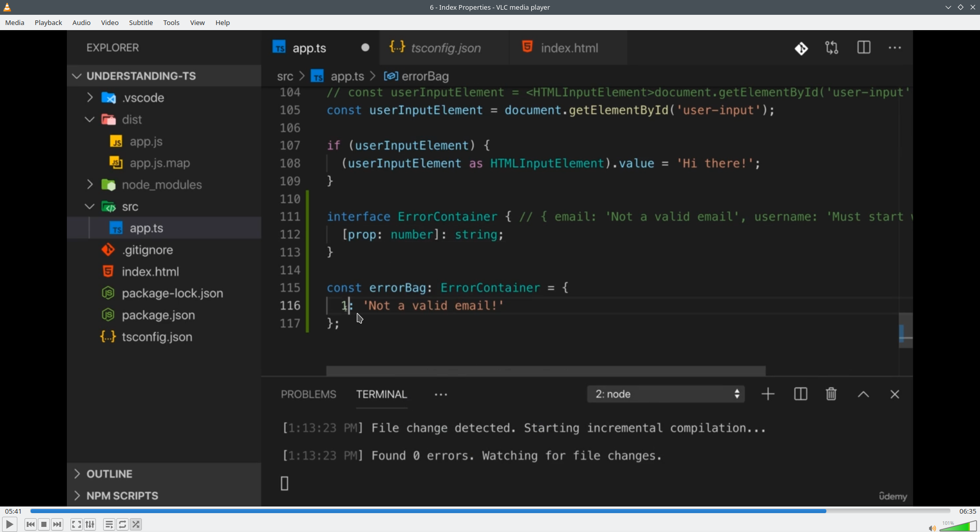Collapse the dist folder
The width and height of the screenshot is (980, 532).
(x=164, y=119)
